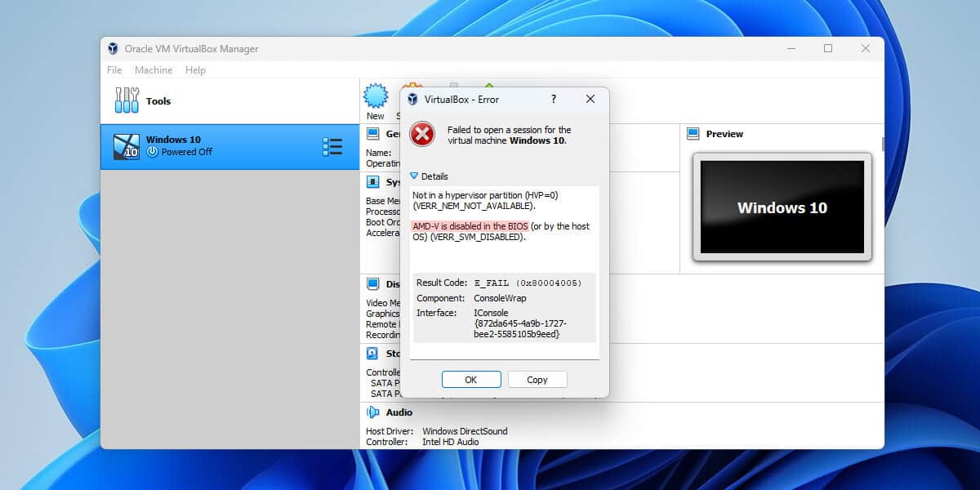Select the Tools icon in sidebar

pos(127,100)
